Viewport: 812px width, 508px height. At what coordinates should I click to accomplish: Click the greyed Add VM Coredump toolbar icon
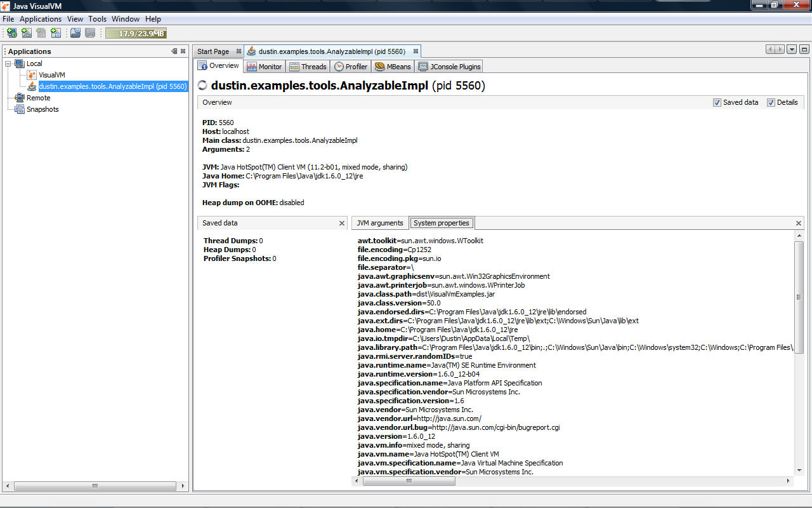pos(41,33)
